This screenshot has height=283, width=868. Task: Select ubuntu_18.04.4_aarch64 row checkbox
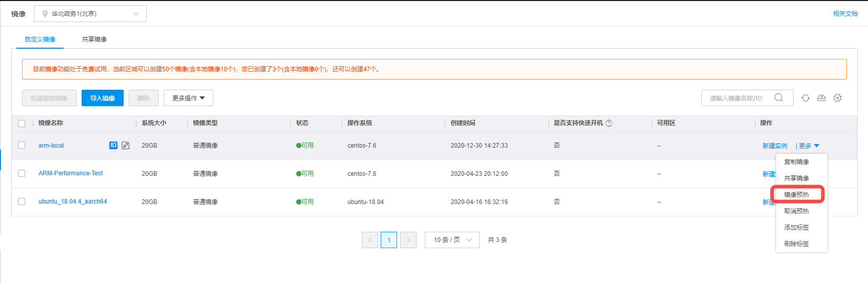(x=22, y=201)
